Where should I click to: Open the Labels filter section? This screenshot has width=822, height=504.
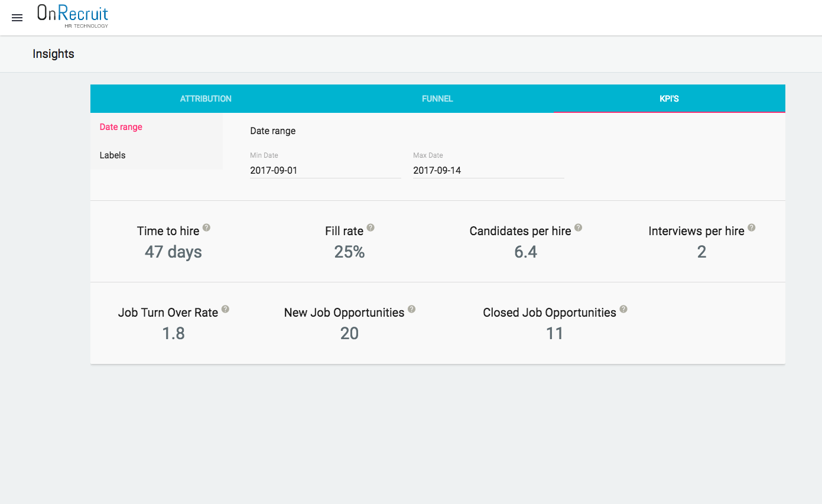(112, 155)
